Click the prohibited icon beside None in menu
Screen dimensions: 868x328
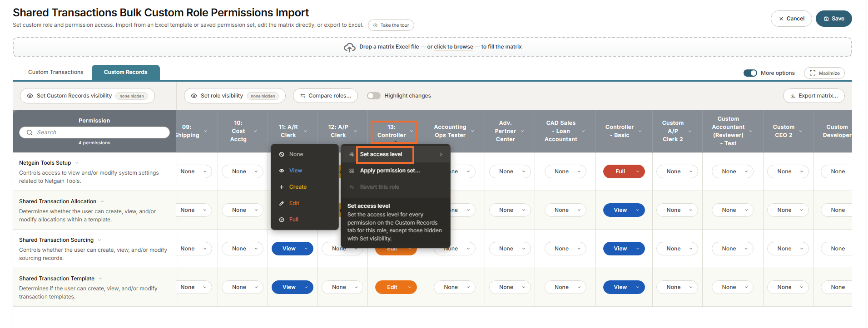click(282, 154)
